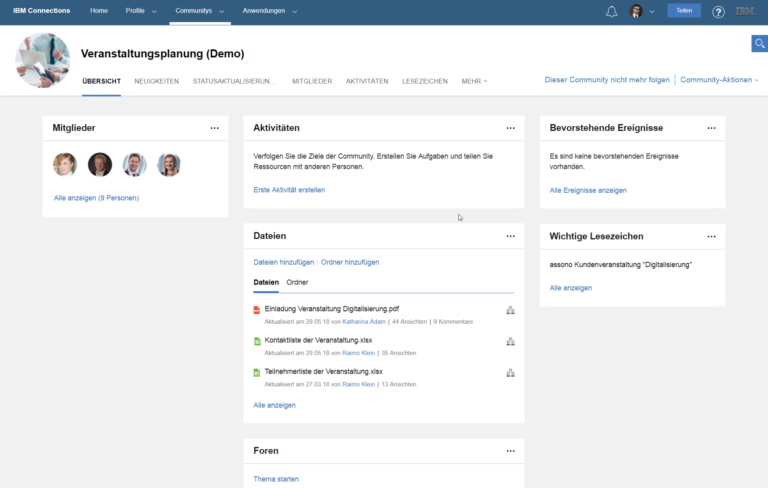
Task: Click Raimo Klein link under Kontaktliste
Action: coord(359,353)
